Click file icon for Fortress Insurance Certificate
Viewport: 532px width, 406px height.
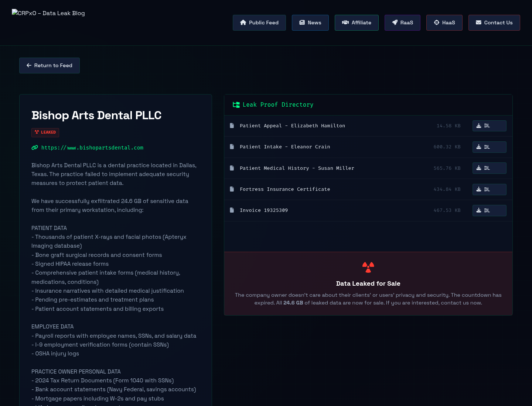click(x=232, y=189)
